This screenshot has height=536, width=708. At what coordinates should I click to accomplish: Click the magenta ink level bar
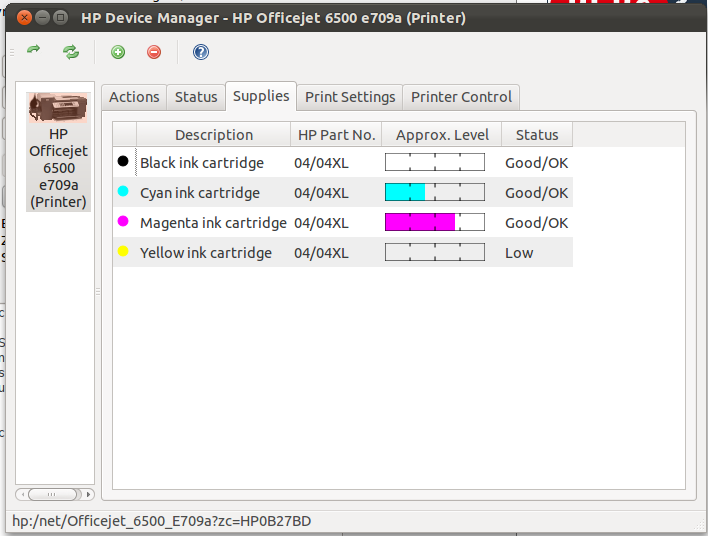pyautogui.click(x=435, y=222)
